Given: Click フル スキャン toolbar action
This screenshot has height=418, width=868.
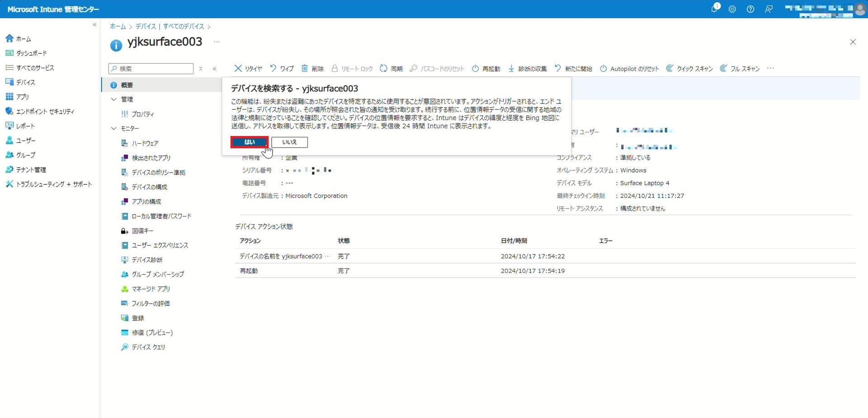Looking at the screenshot, I should coord(740,69).
